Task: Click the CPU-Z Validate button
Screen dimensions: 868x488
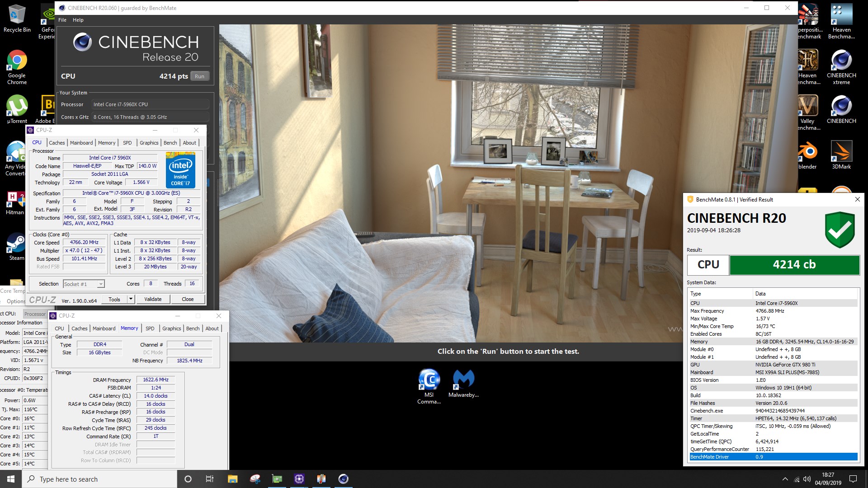Action: [153, 299]
